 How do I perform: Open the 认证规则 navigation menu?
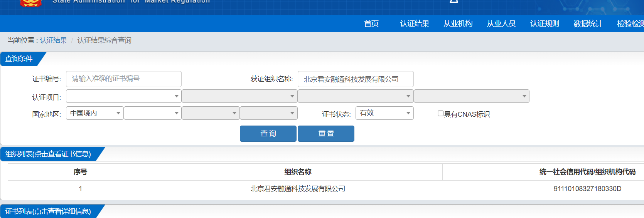pyautogui.click(x=545, y=24)
